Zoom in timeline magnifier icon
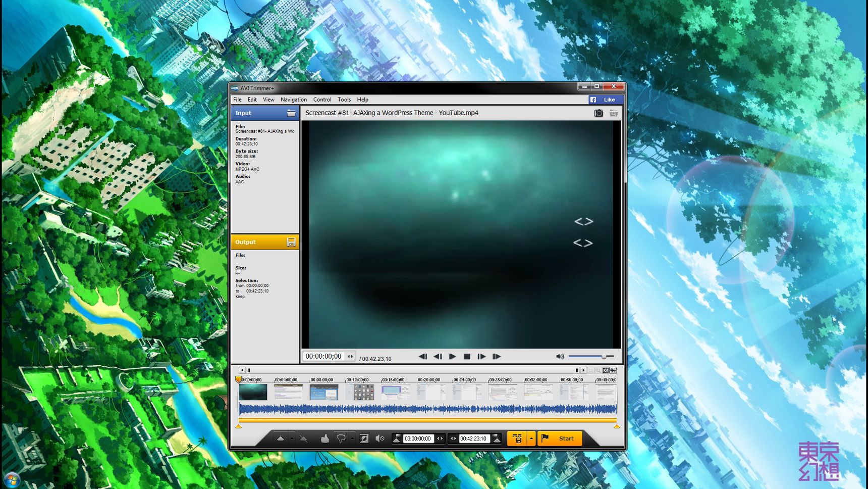The width and height of the screenshot is (868, 489). point(598,370)
